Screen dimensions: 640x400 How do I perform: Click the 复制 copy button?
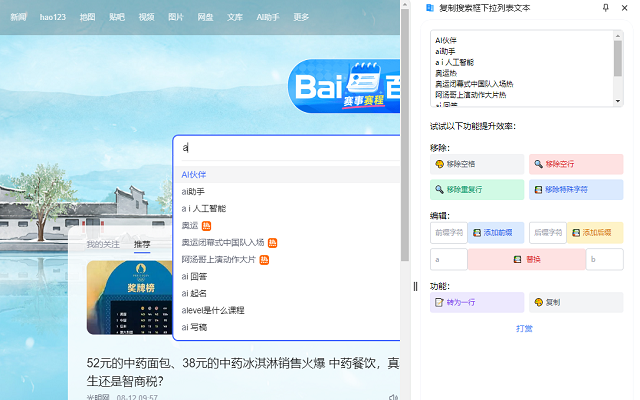[576, 302]
